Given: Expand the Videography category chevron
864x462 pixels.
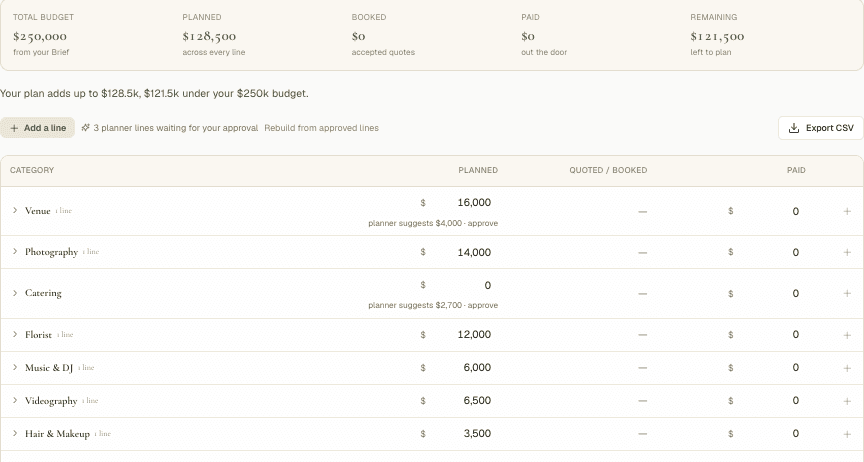Looking at the screenshot, I should 15,400.
